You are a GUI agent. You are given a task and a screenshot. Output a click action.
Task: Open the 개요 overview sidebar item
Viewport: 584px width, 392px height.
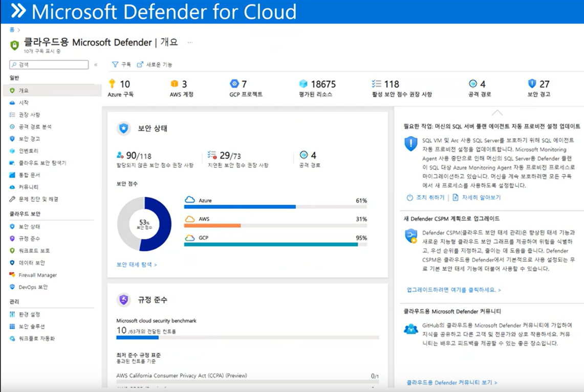52,91
